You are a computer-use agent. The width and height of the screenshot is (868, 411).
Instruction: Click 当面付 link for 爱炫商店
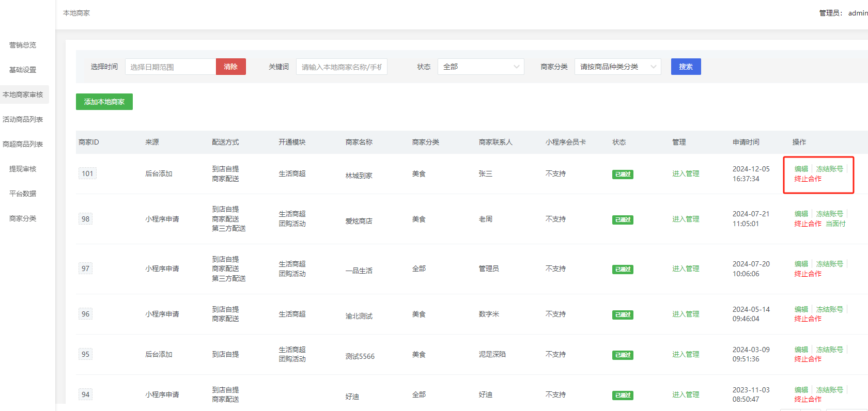[835, 224]
